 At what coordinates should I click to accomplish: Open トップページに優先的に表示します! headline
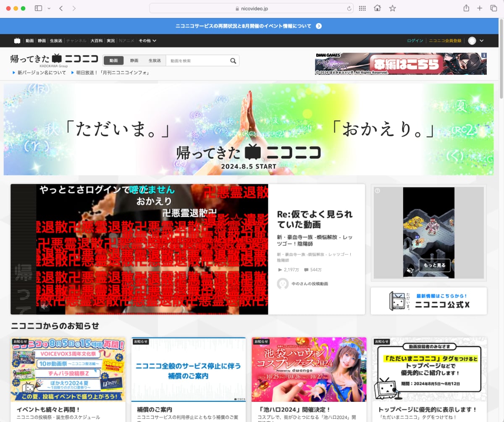428,409
